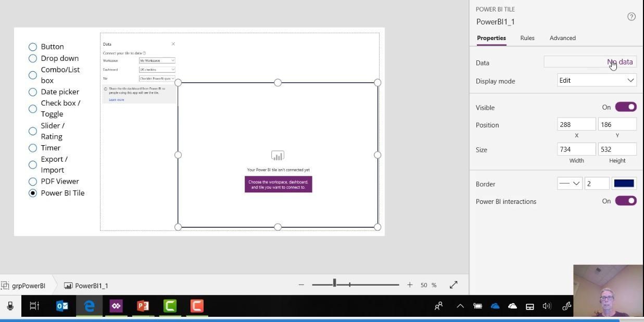This screenshot has width=644, height=322.
Task: Switch to the Properties tab
Action: tap(491, 38)
